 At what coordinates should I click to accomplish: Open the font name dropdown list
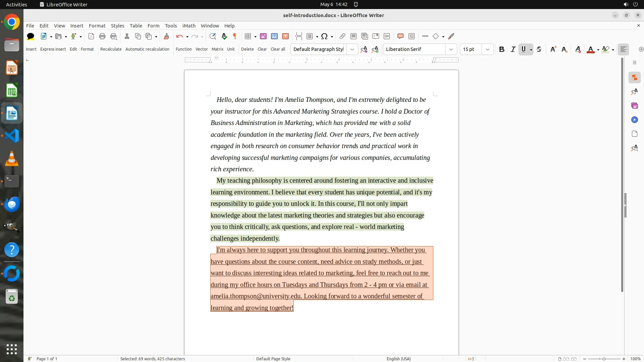451,49
